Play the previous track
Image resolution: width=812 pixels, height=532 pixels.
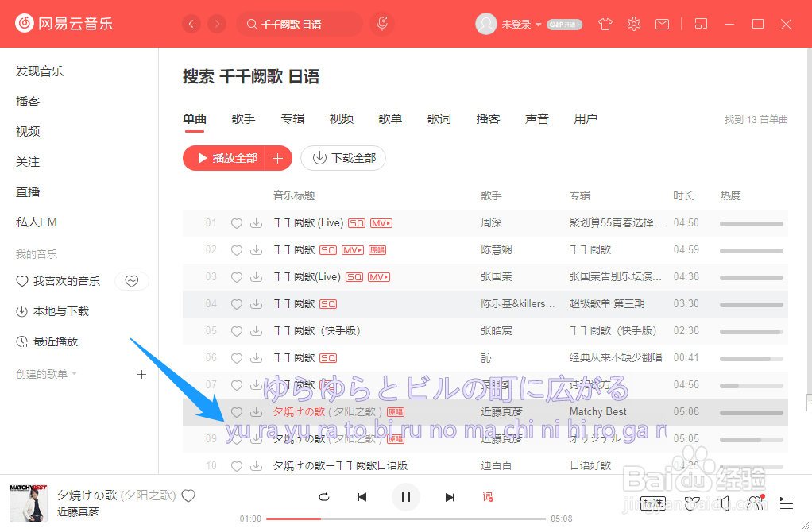(362, 497)
